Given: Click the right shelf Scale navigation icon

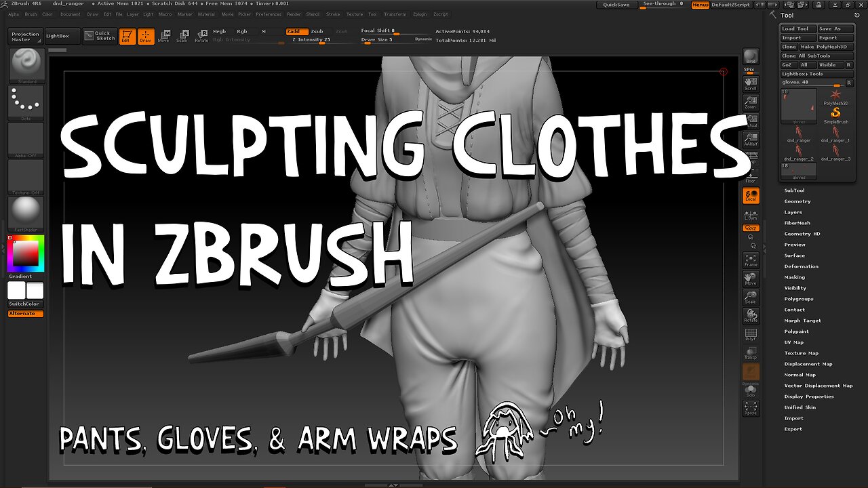Looking at the screenshot, I should (x=751, y=298).
